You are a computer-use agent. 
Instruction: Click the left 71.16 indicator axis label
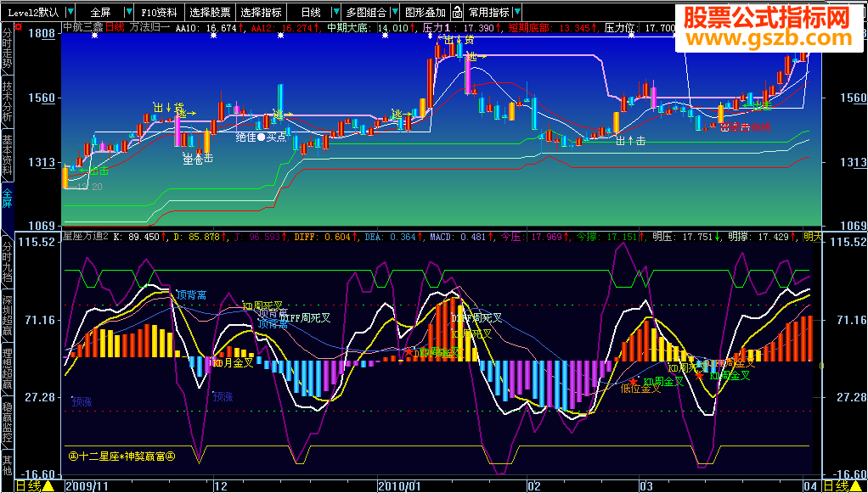click(41, 319)
